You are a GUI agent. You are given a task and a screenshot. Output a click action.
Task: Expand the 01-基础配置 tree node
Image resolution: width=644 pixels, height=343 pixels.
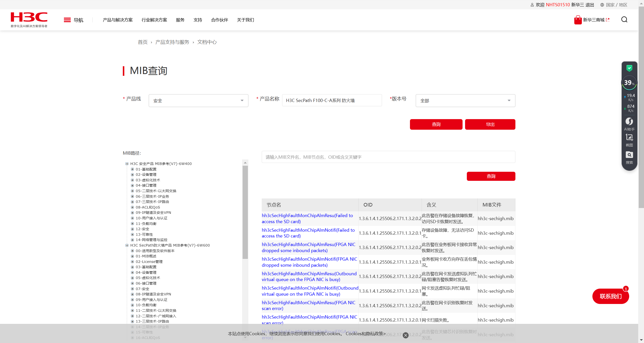coord(132,169)
